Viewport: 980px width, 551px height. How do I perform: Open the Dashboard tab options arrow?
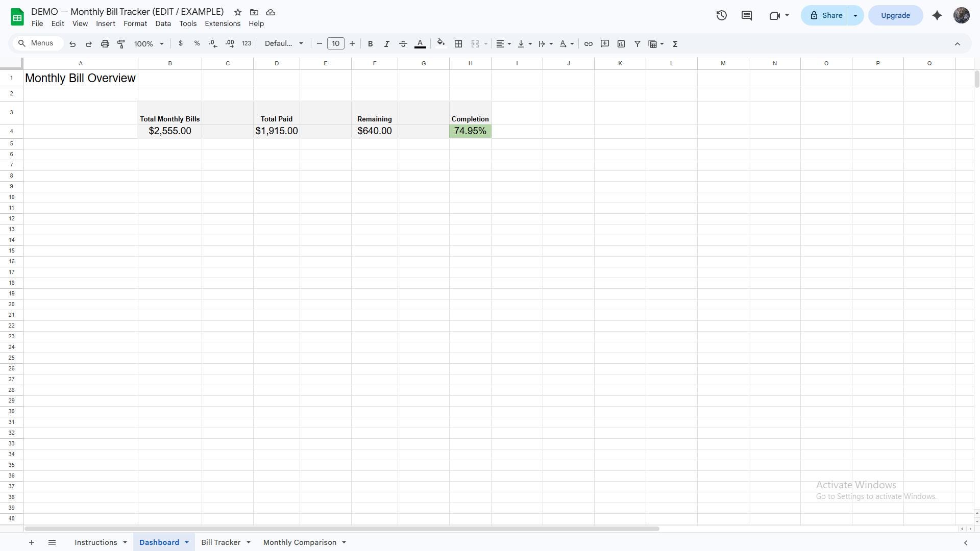pos(187,542)
